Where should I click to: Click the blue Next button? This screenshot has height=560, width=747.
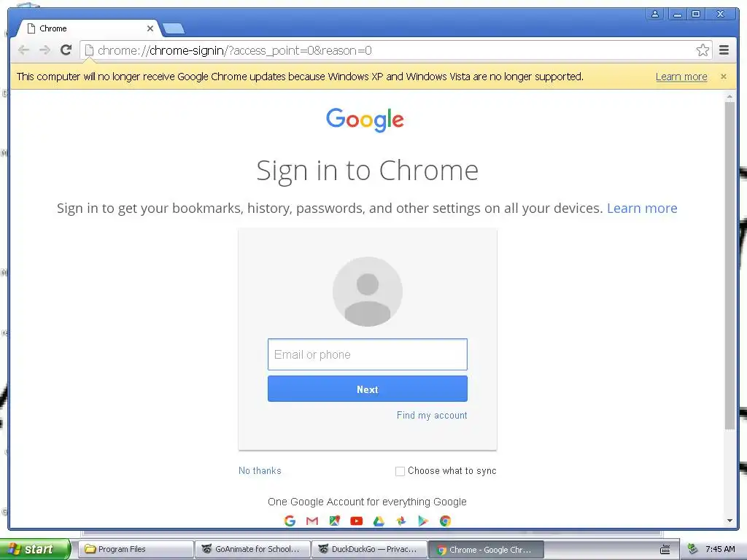(368, 389)
